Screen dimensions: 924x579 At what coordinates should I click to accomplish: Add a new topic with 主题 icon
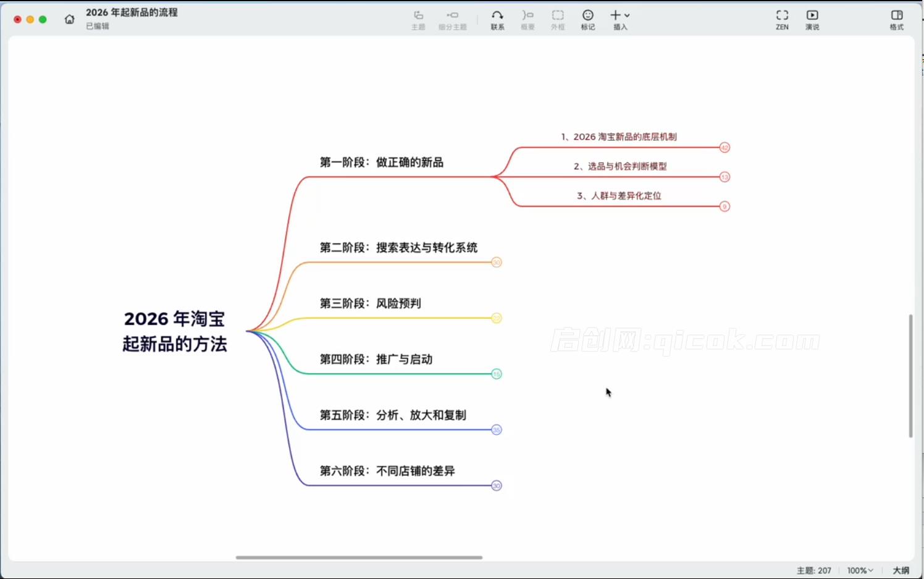(x=418, y=20)
